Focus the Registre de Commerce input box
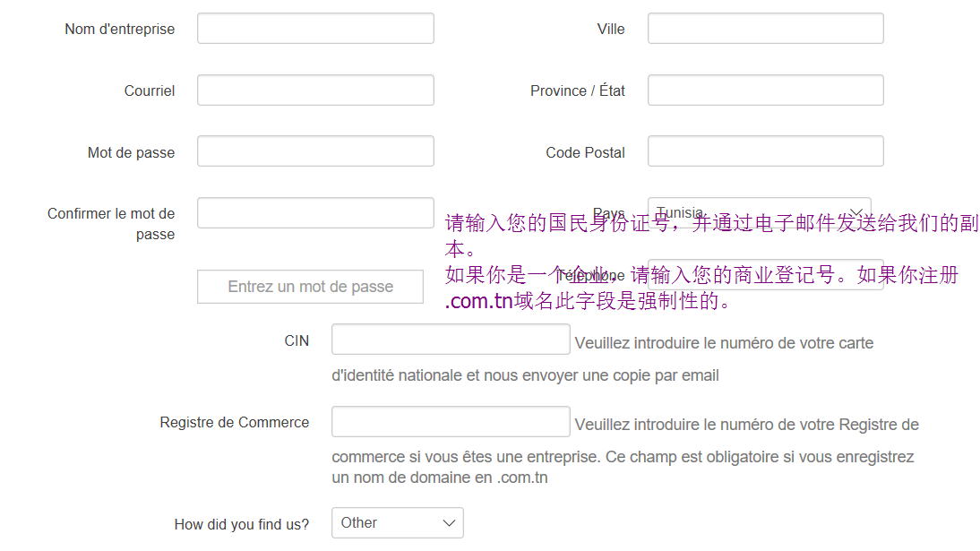 pos(451,422)
